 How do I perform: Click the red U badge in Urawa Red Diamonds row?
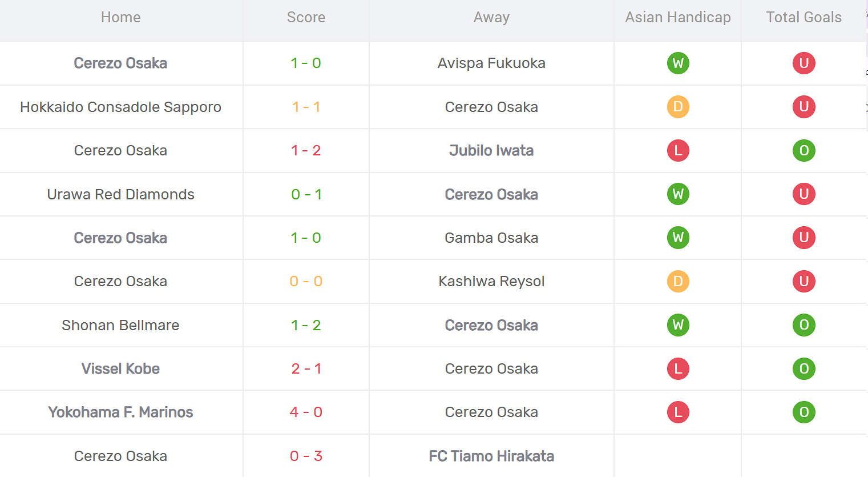[x=804, y=194]
